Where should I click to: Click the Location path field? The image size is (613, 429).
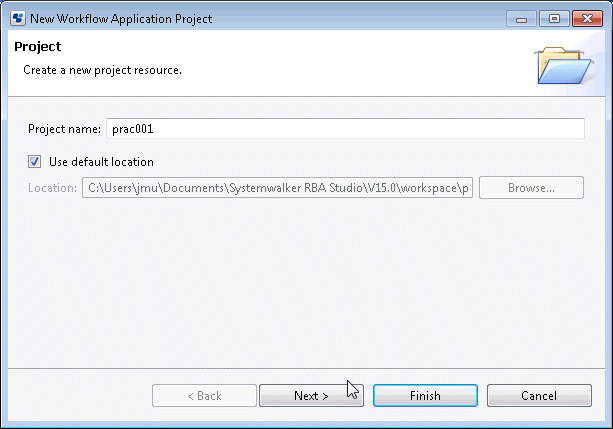click(277, 188)
